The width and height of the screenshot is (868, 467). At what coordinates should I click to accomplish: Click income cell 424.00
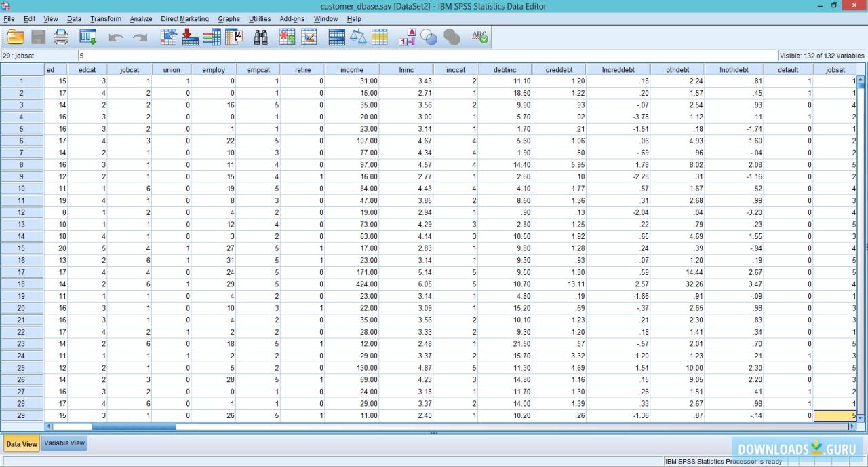coord(352,284)
